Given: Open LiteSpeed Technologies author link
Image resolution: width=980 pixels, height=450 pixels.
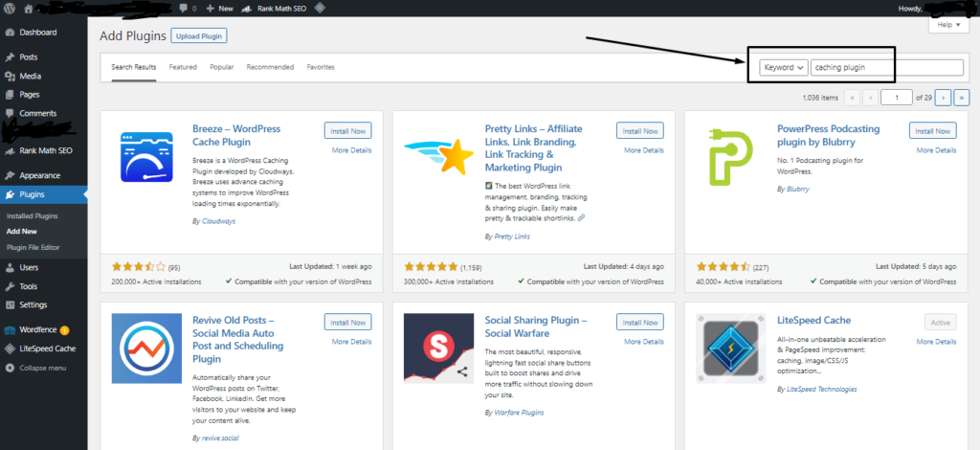Looking at the screenshot, I should tap(821, 389).
